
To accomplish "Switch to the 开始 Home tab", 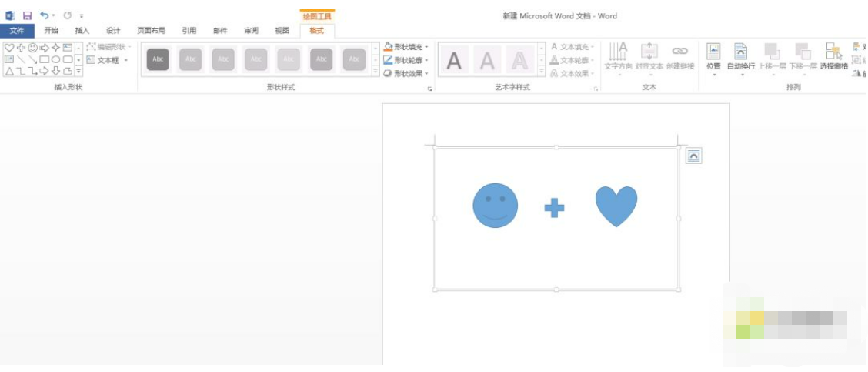I will (51, 31).
